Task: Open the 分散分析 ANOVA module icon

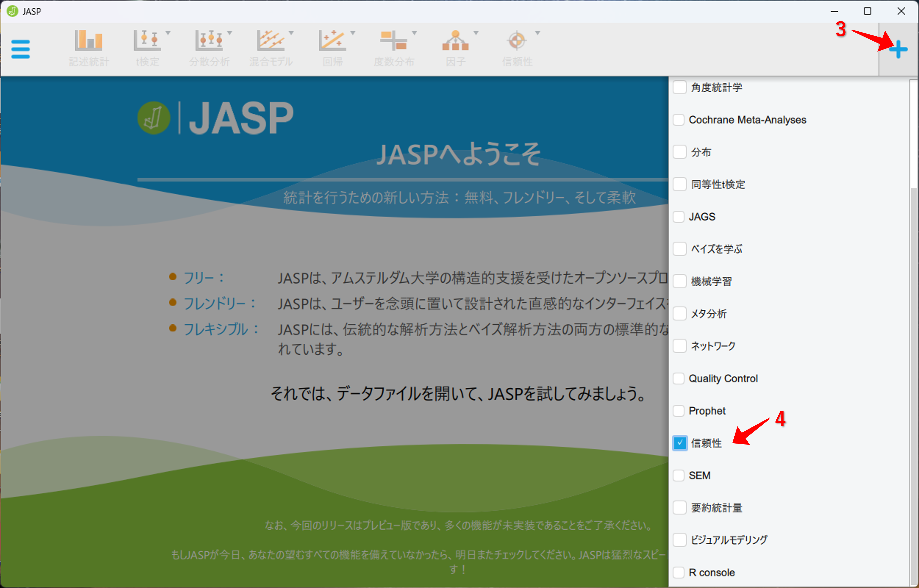Action: tap(209, 48)
